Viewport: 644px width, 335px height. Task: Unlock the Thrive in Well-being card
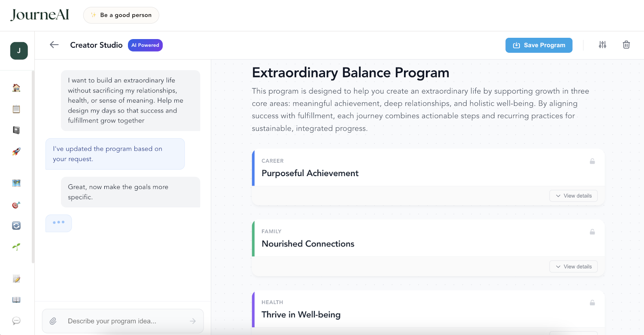pyautogui.click(x=592, y=302)
